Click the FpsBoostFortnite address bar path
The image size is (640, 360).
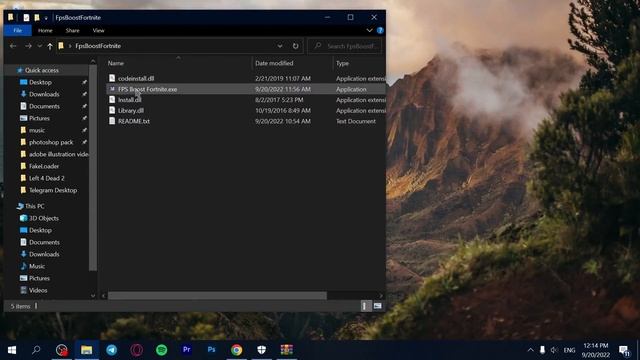pos(98,46)
